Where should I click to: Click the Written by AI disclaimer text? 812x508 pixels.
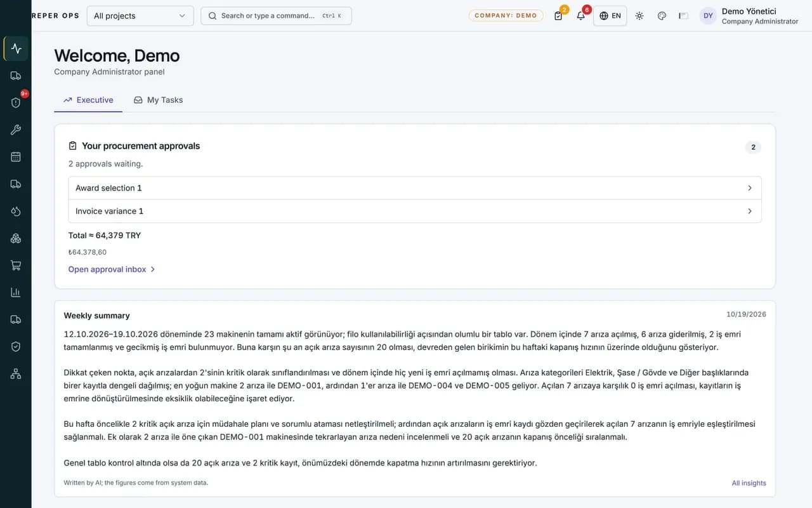[136, 483]
